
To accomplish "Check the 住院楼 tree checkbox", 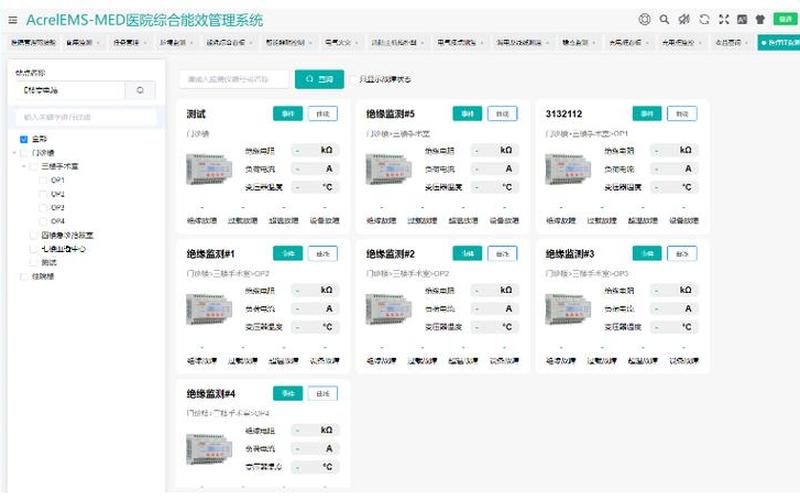I will coord(23,277).
